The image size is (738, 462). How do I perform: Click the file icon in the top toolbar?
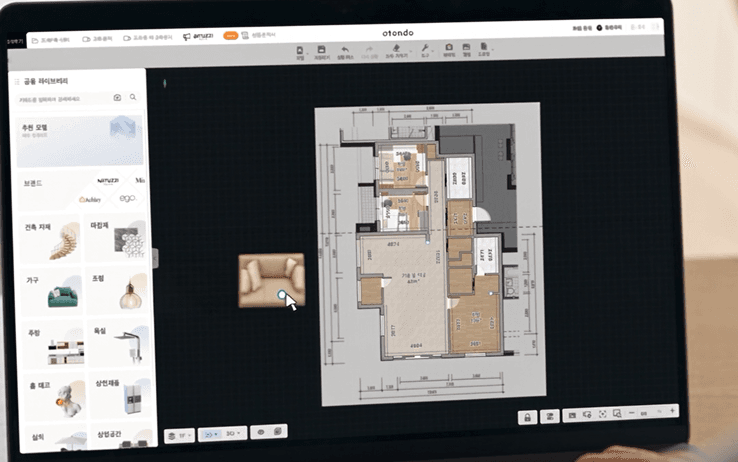click(299, 51)
